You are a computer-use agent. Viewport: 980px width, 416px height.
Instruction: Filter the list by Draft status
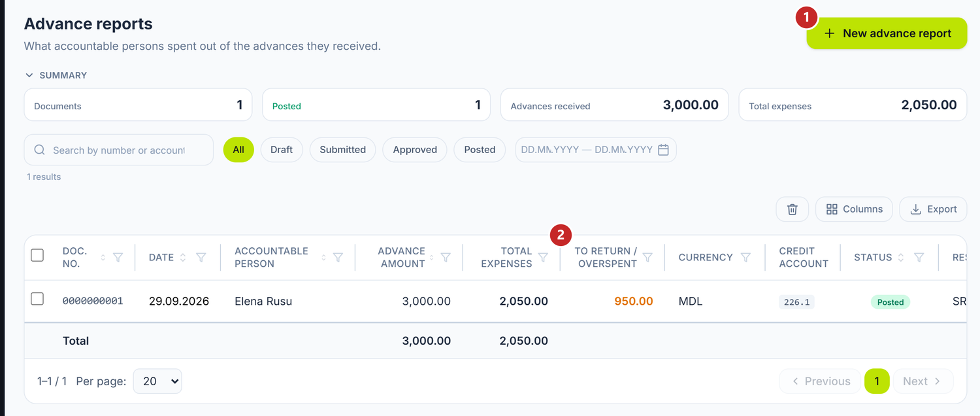pos(282,150)
